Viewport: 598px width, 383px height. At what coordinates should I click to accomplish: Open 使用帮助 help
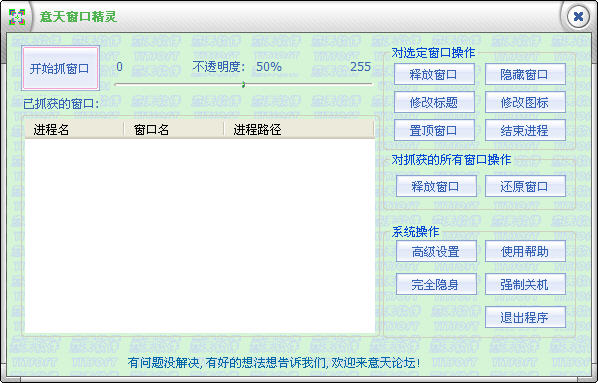click(525, 251)
